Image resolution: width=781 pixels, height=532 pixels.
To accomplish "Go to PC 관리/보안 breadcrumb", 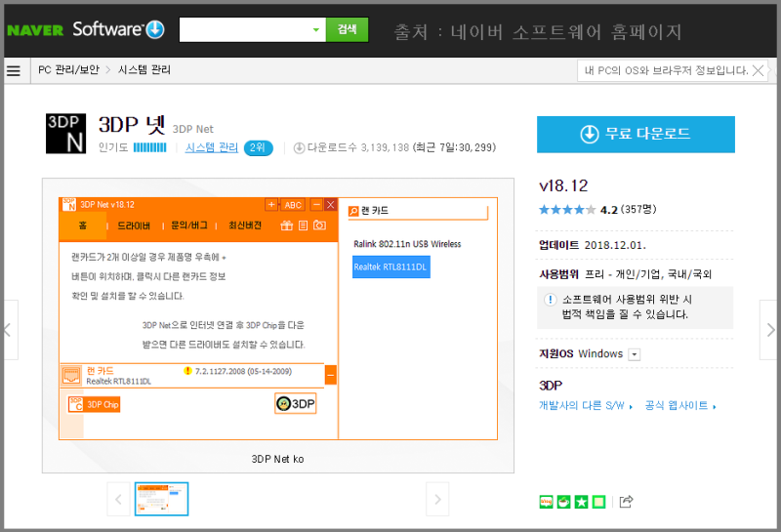I will coord(68,70).
